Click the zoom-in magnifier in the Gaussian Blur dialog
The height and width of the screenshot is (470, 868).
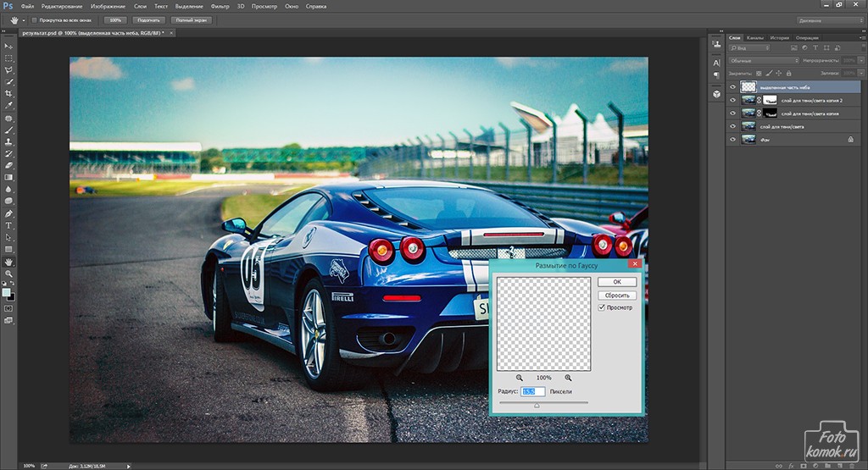(568, 378)
